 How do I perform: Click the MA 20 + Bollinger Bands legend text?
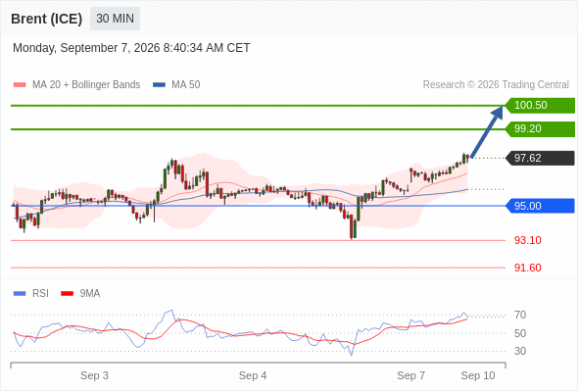(86, 85)
